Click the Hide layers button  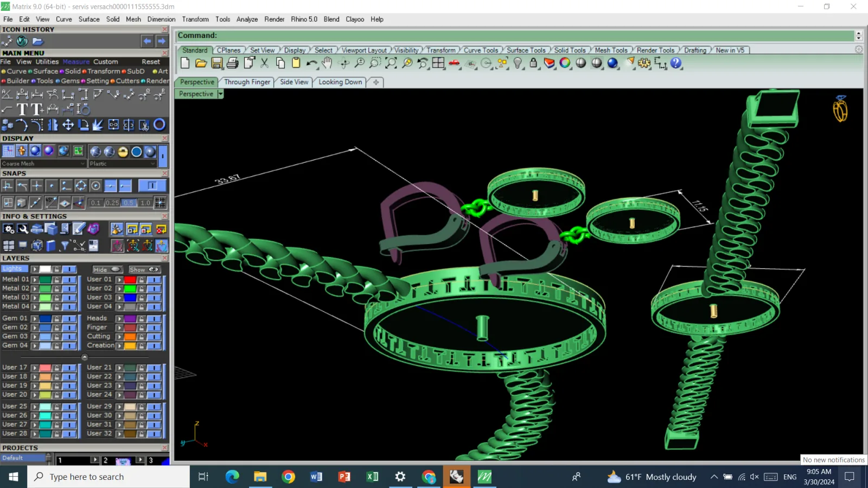pos(107,269)
